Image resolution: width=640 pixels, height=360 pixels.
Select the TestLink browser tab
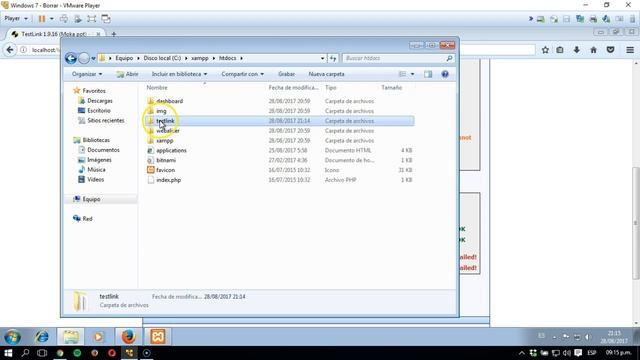(x=55, y=34)
